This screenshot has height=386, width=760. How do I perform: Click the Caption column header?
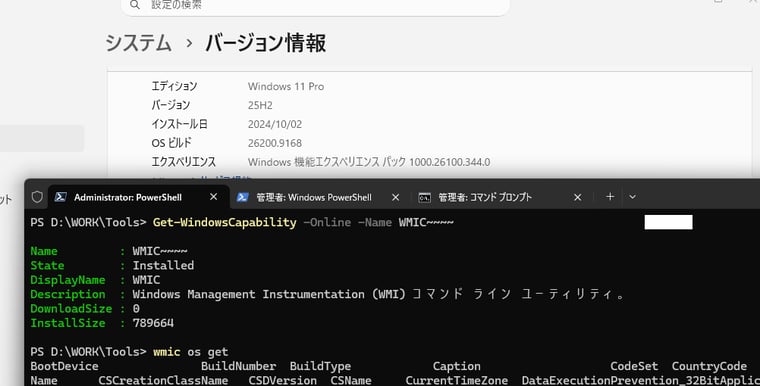(x=457, y=366)
